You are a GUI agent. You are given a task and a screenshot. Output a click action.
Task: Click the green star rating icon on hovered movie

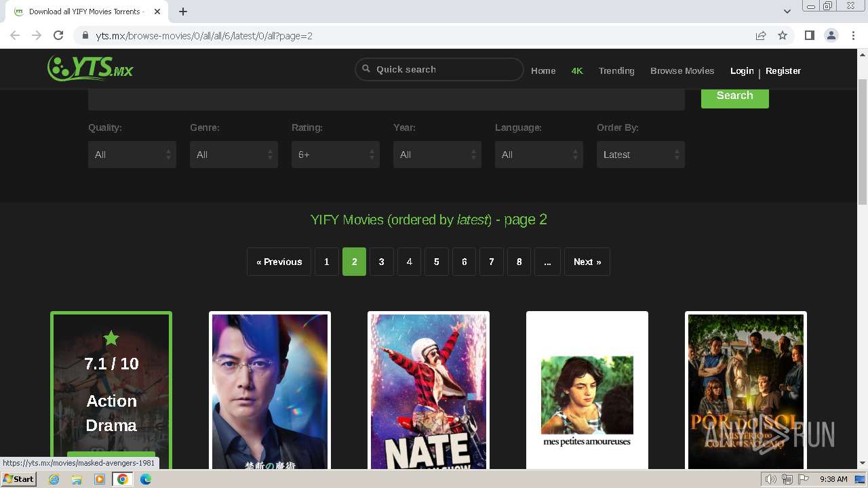coord(111,338)
